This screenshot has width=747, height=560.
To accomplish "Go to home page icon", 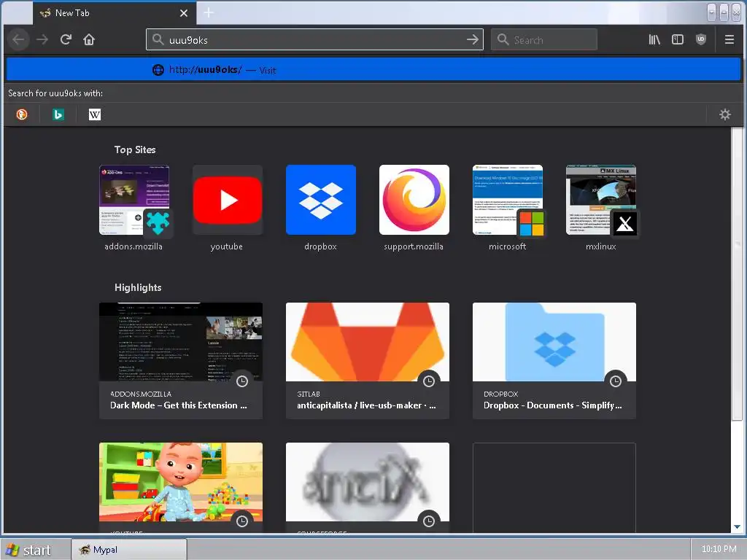I will click(x=89, y=39).
